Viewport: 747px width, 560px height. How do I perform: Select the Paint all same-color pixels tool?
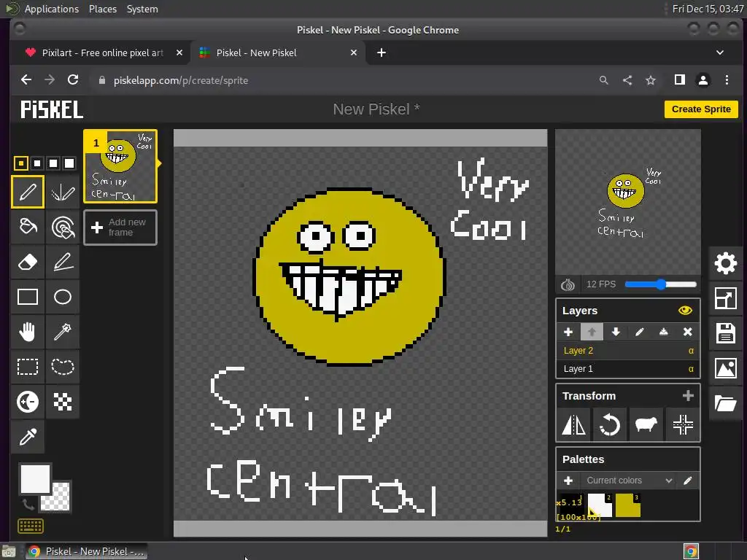pyautogui.click(x=63, y=227)
